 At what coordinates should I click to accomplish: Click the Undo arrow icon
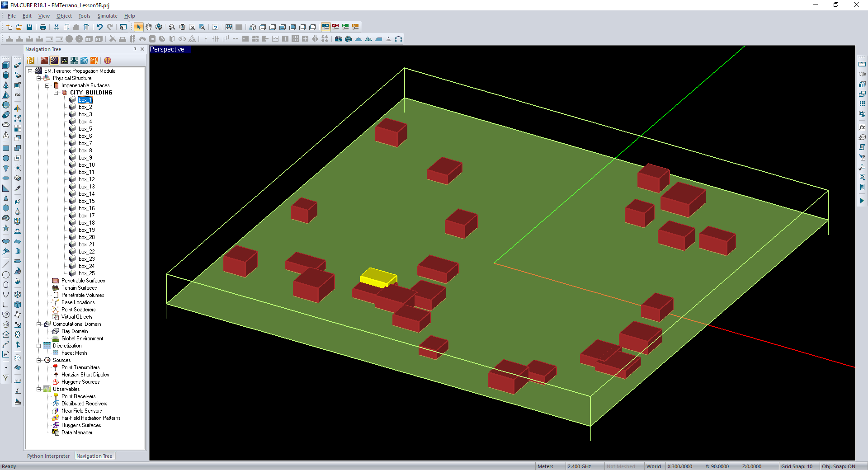[x=99, y=27]
